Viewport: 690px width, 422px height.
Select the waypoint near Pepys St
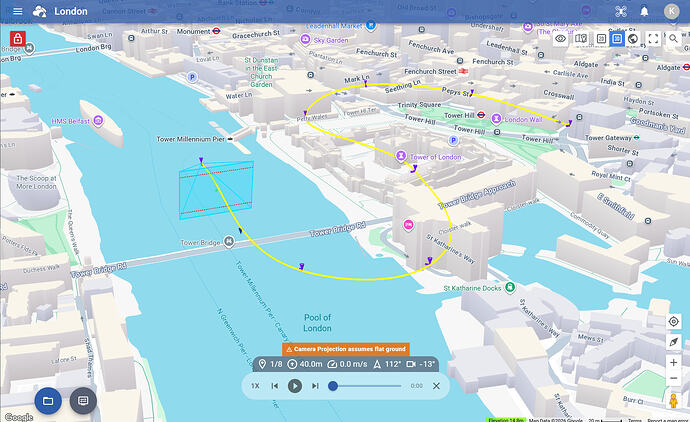click(x=471, y=93)
